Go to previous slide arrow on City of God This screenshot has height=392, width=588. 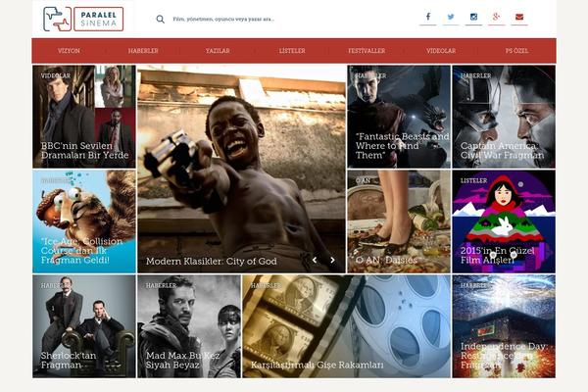(315, 261)
